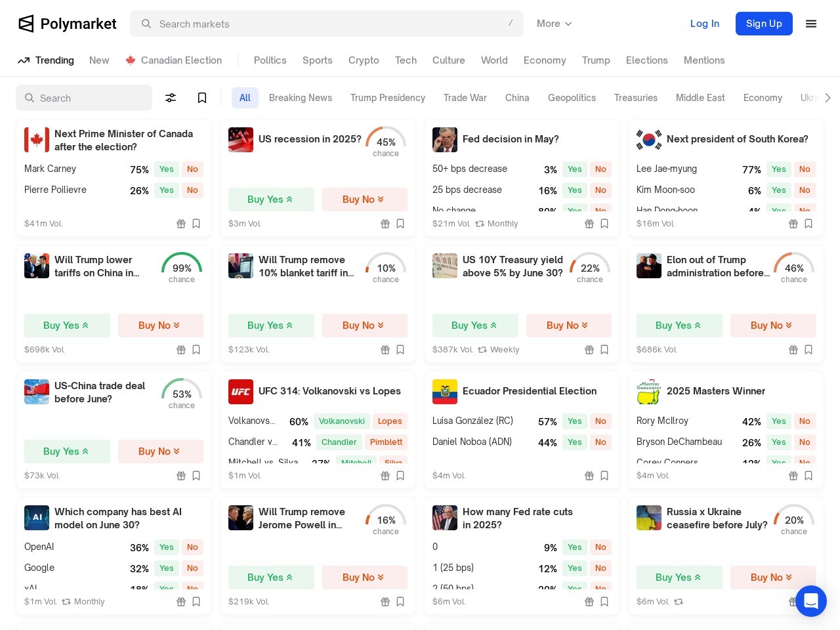Select Yes for Mark Carney
This screenshot has height=630, width=840.
click(x=167, y=169)
